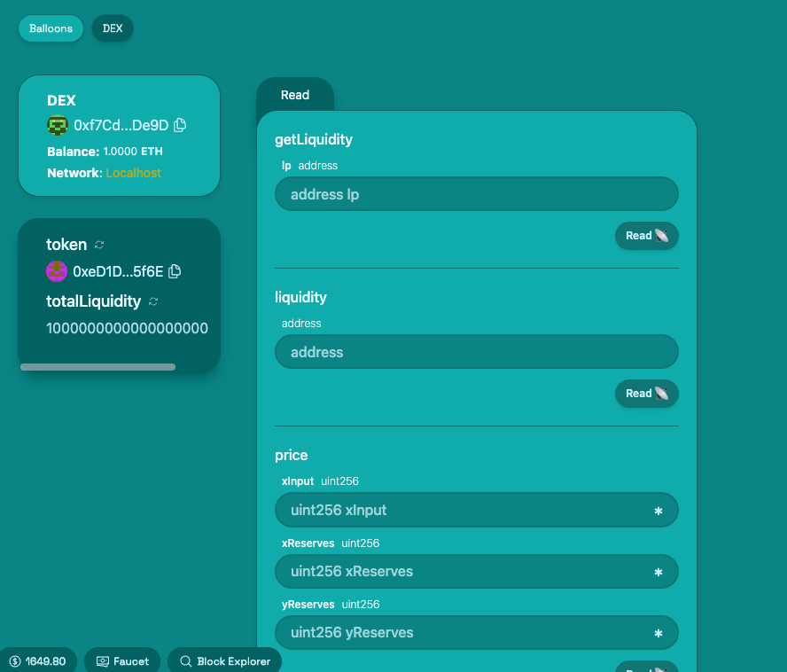Screen dimensions: 787x672
Task: Copy the token address 0xeD1D...5f6E
Action: coord(175,271)
